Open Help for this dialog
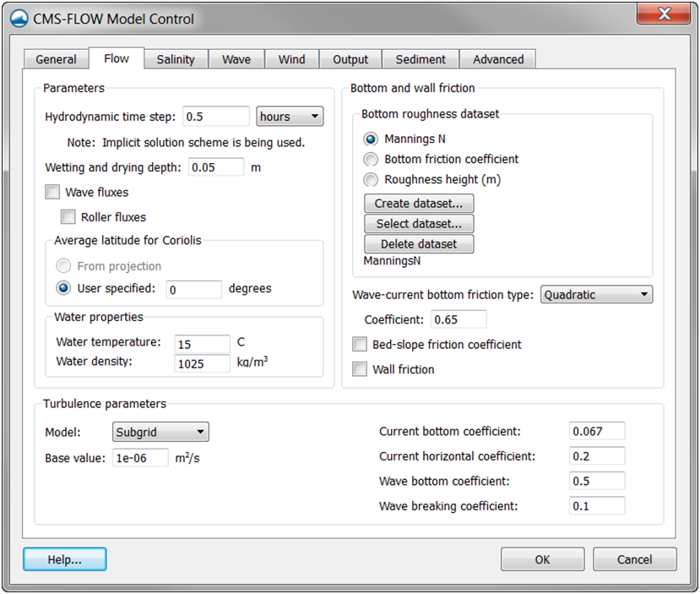Image resolution: width=700 pixels, height=594 pixels. (65, 559)
